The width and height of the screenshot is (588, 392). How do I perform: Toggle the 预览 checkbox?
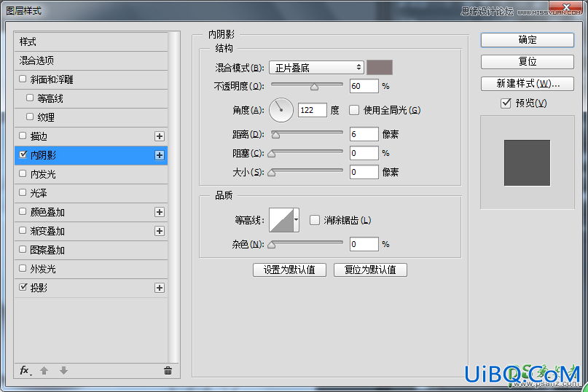tap(506, 103)
